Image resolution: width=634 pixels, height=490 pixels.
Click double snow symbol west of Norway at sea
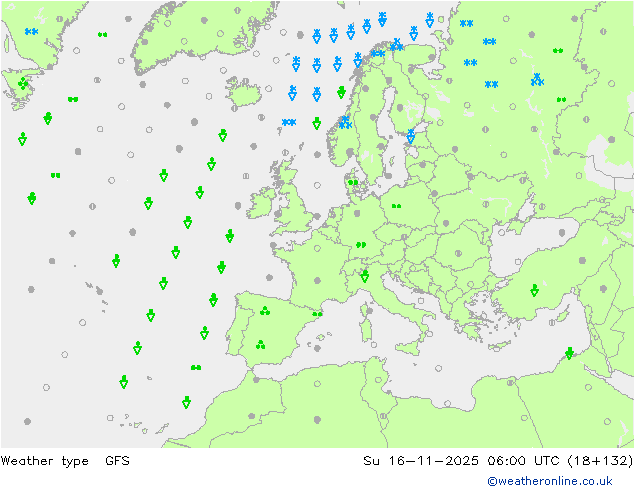289,122
